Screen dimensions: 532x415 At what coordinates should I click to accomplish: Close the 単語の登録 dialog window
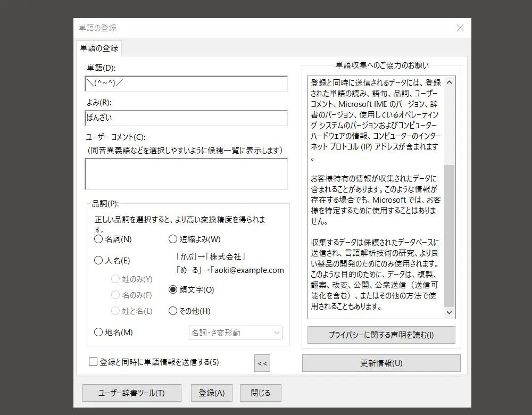[460, 28]
